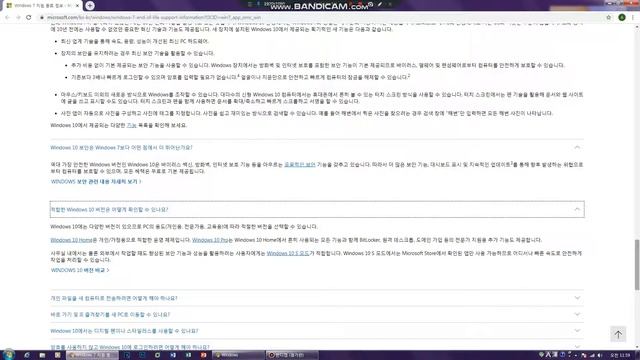Close the Windows 7 support info tab
The height and width of the screenshot is (360, 640).
click(77, 6)
